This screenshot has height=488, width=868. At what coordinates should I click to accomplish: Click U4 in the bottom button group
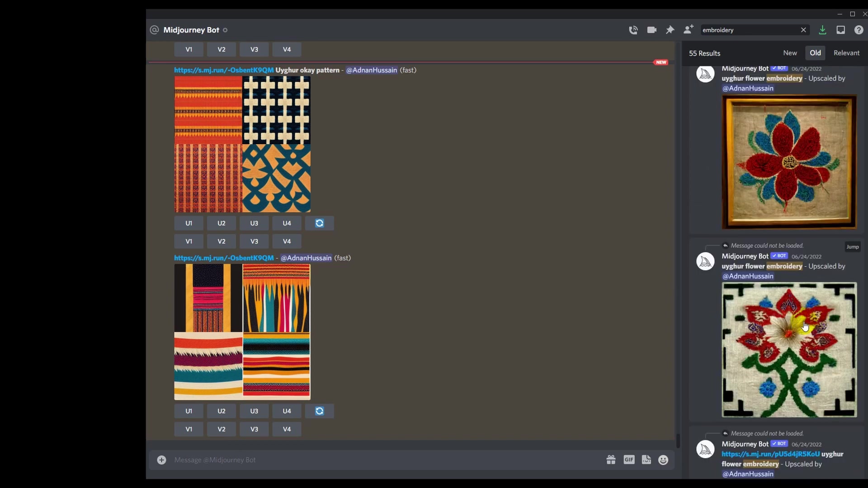[x=287, y=411]
